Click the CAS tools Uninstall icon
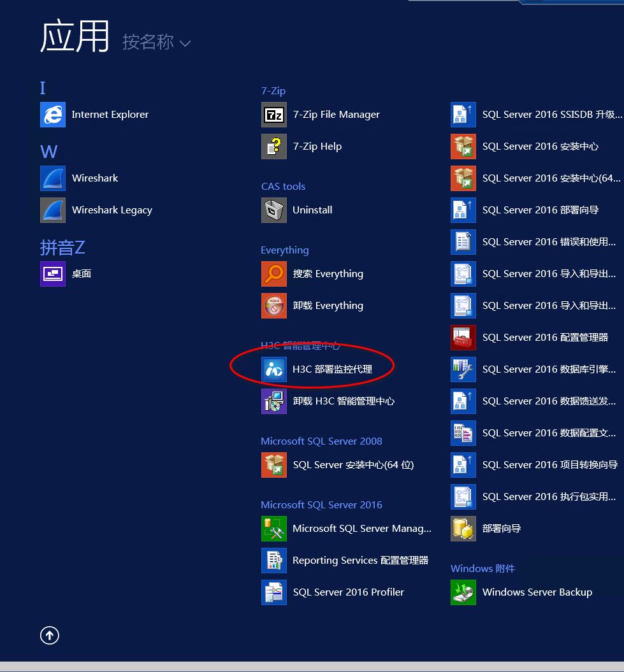The width and height of the screenshot is (624, 672). click(274, 210)
